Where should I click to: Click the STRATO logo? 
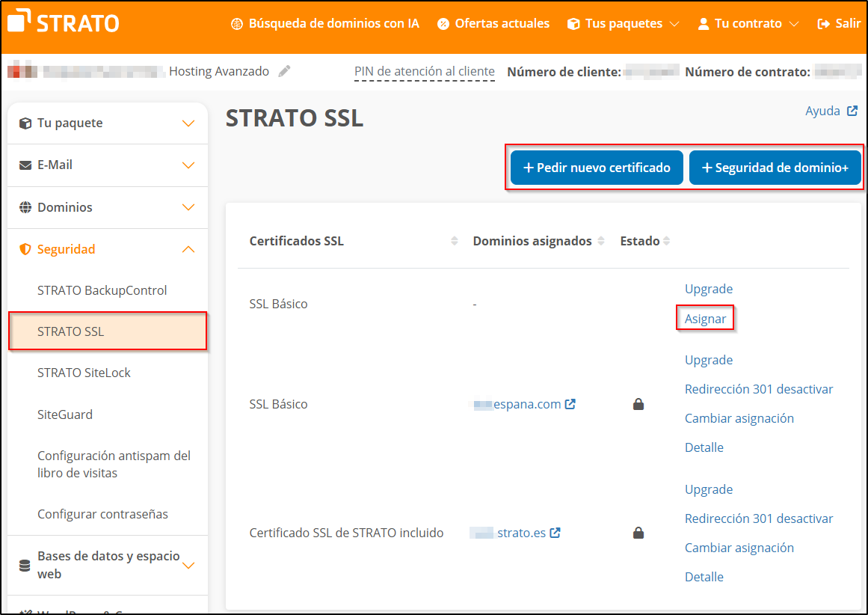coord(63,22)
